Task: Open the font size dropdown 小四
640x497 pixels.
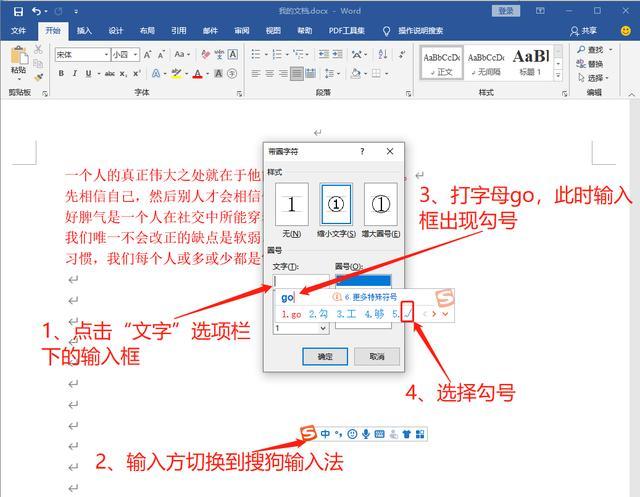Action: pos(136,54)
